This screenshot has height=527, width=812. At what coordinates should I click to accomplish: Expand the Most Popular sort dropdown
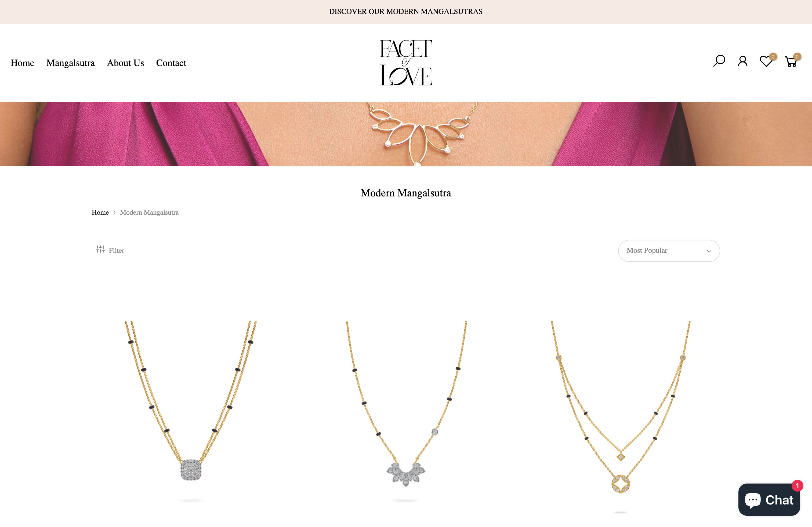tap(669, 251)
